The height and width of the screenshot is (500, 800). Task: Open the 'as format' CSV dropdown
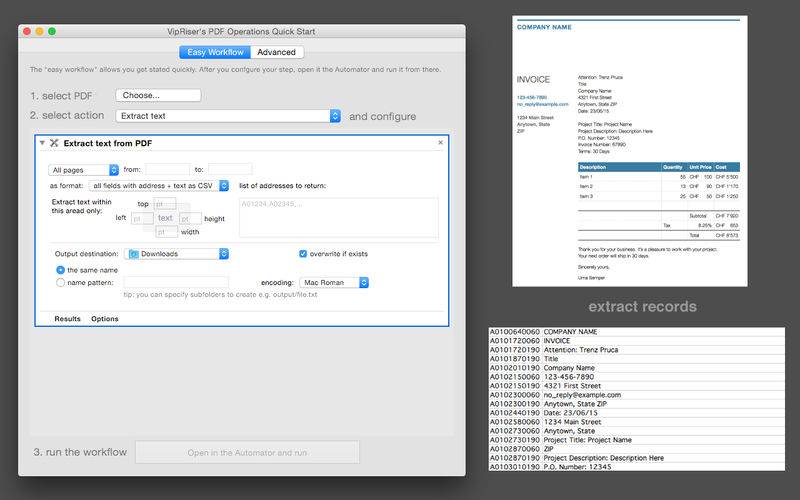coord(159,186)
